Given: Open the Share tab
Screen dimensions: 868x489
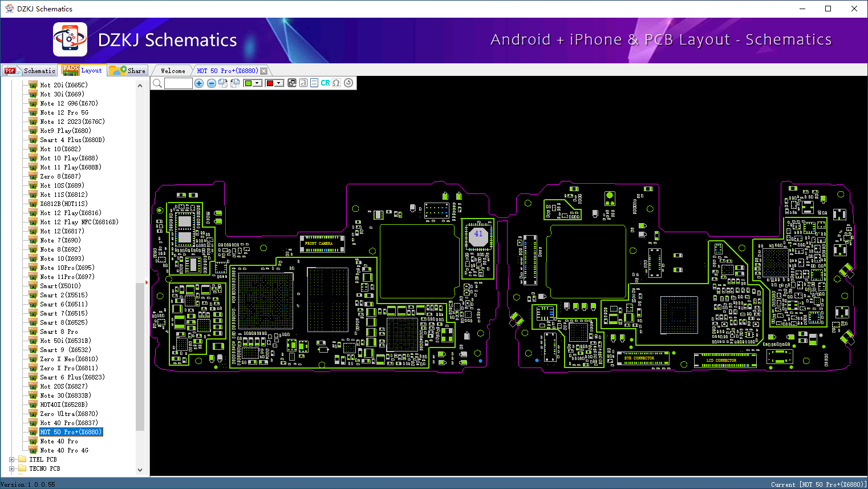Looking at the screenshot, I should point(128,71).
